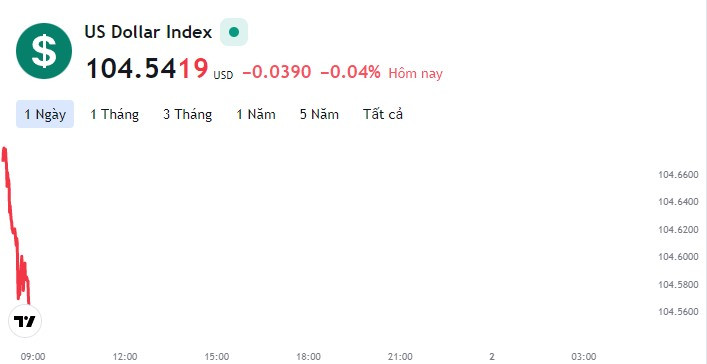Click the green dollar sign logo
Viewport: 707px width, 364px height.
pyautogui.click(x=44, y=51)
